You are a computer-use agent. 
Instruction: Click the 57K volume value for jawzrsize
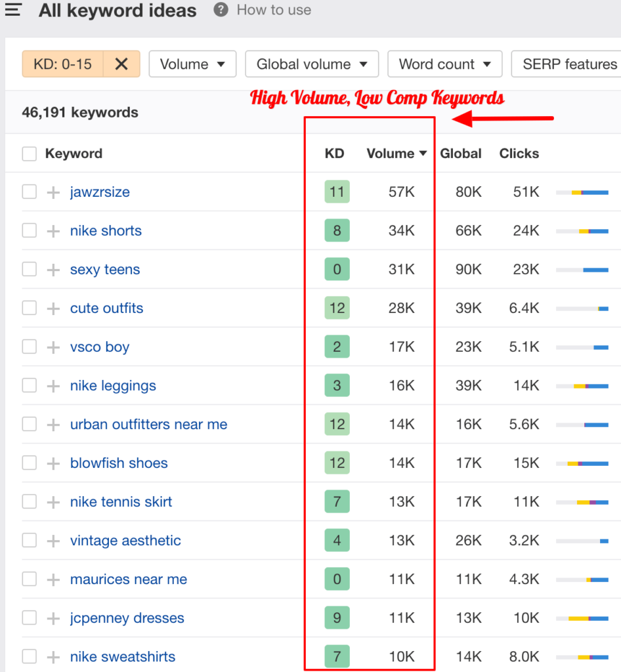tap(402, 192)
